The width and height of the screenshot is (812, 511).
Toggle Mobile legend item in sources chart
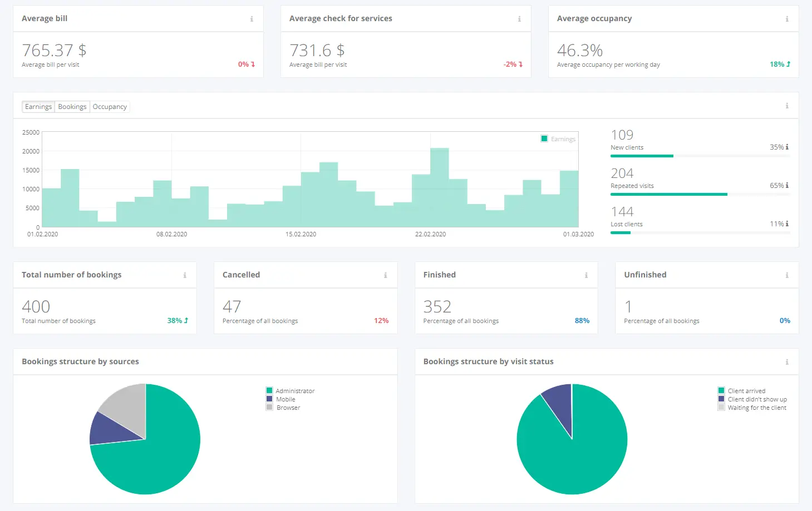point(281,399)
